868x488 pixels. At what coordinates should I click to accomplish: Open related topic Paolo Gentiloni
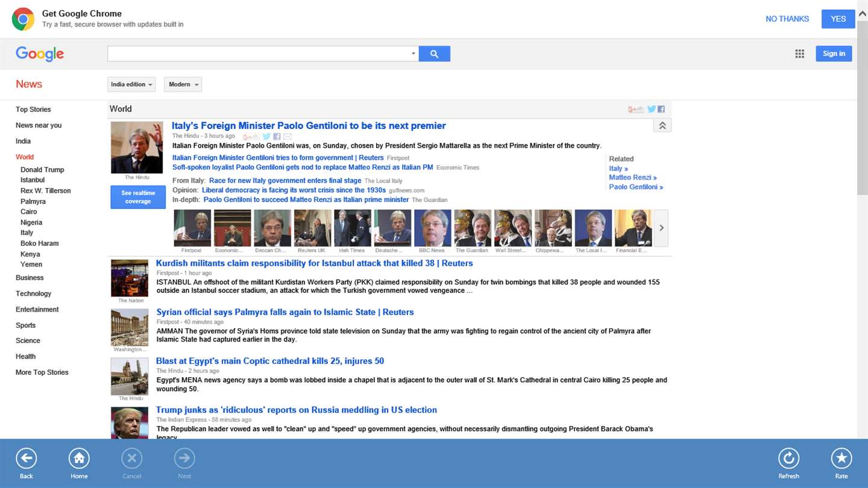tap(636, 187)
